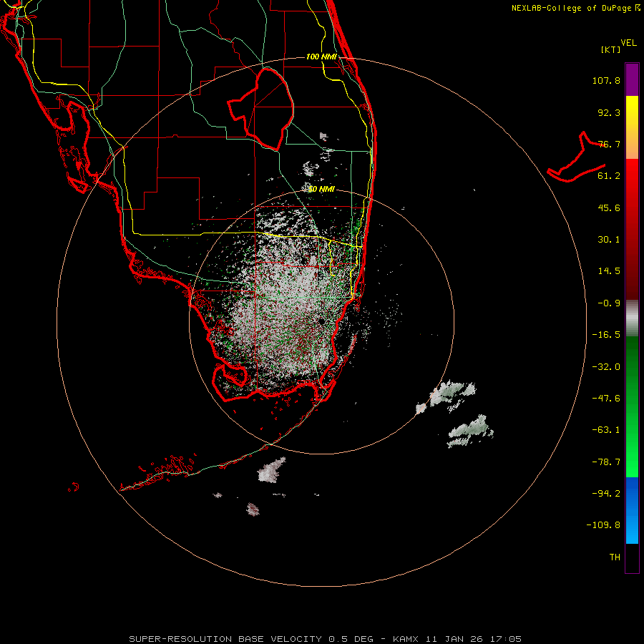
Task: Select the [KT] units label
Action: point(611,49)
